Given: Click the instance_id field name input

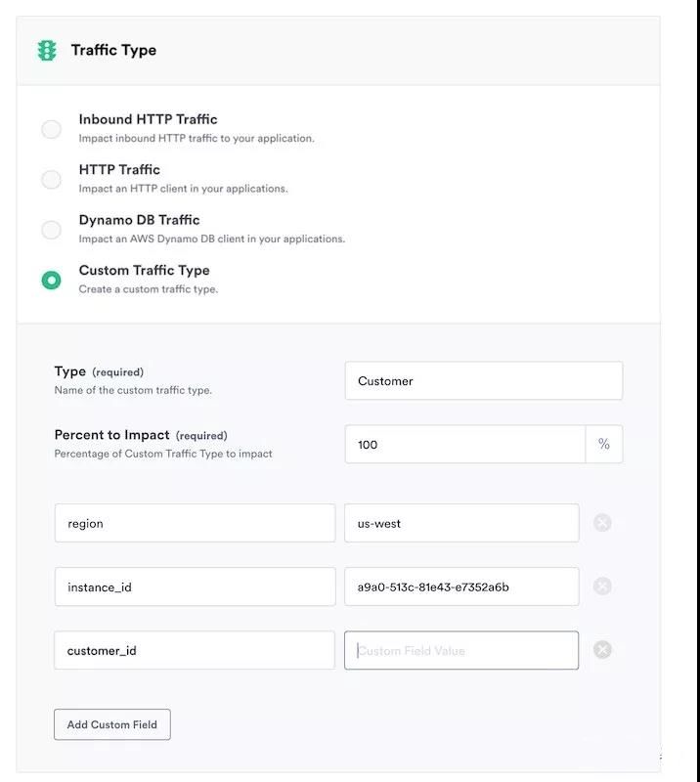Looking at the screenshot, I should [195, 586].
